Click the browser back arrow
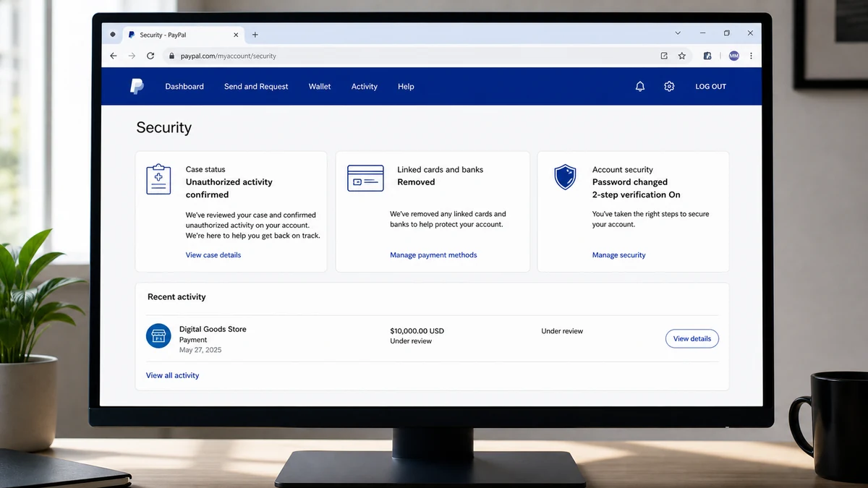The image size is (868, 488). click(x=114, y=56)
